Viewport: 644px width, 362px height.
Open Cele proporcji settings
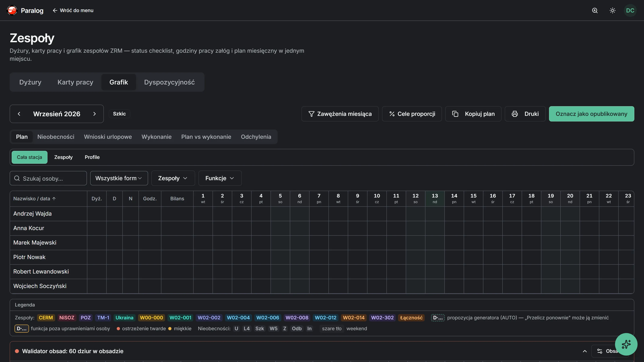click(x=412, y=114)
